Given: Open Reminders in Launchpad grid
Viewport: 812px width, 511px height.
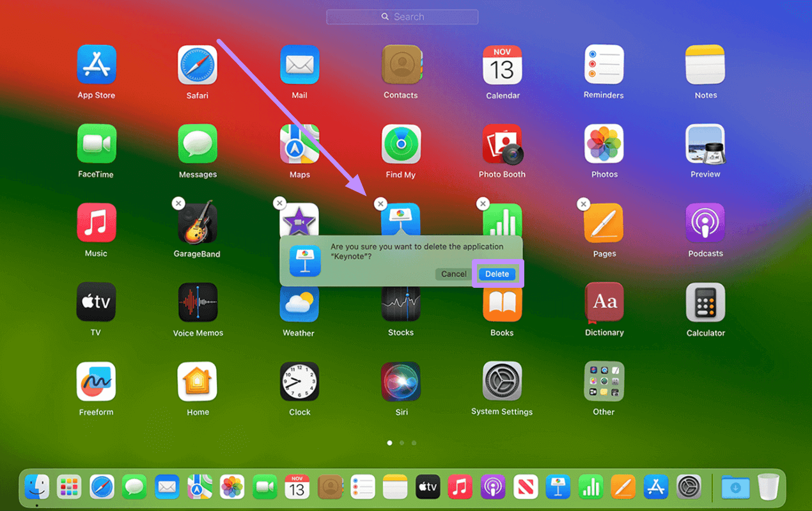Looking at the screenshot, I should [604, 65].
